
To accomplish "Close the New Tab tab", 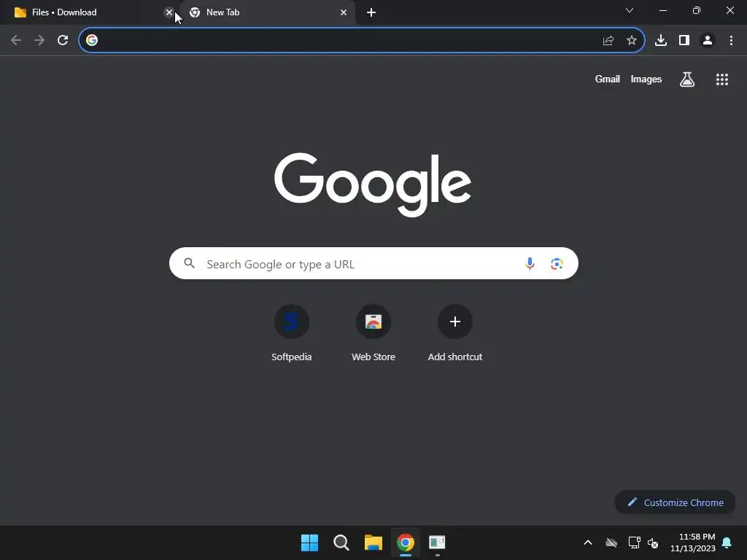I will [344, 12].
